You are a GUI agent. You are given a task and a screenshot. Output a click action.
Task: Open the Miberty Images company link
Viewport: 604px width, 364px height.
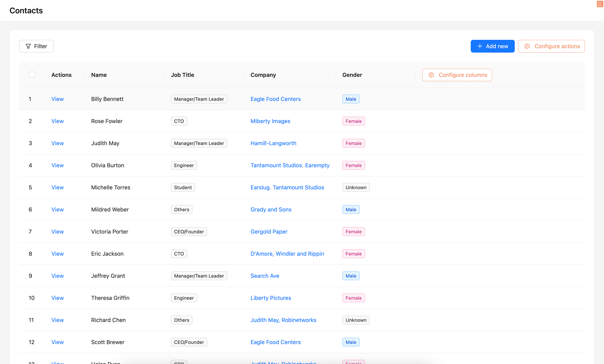[270, 121]
